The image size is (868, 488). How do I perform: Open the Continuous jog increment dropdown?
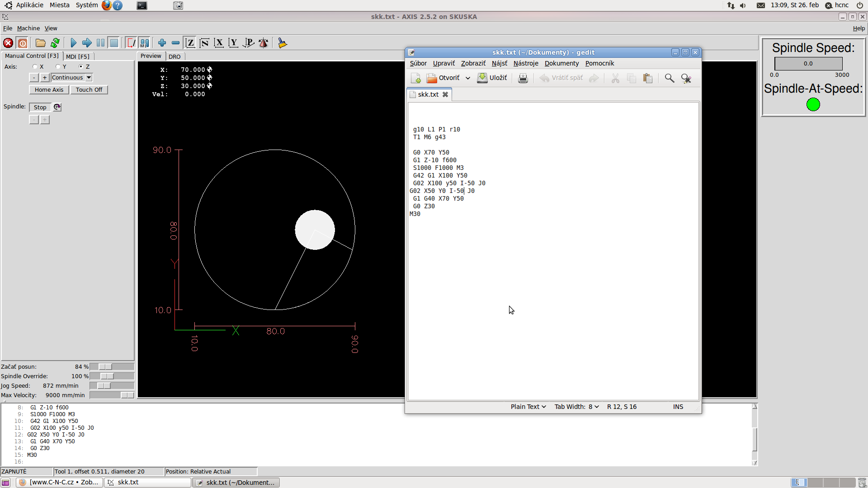click(x=89, y=78)
